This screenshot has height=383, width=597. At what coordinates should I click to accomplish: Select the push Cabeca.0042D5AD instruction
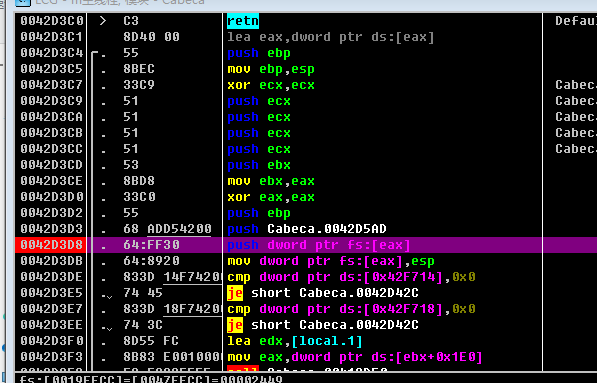point(306,229)
